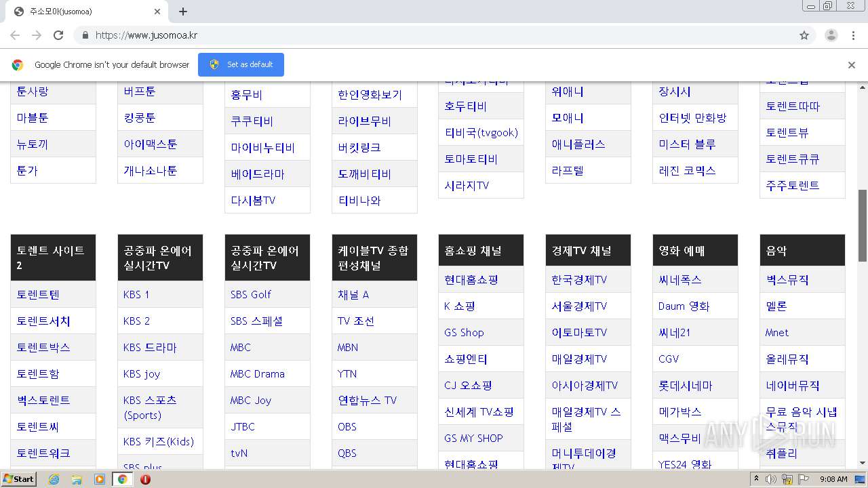Click the Set as default button

pos(241,64)
